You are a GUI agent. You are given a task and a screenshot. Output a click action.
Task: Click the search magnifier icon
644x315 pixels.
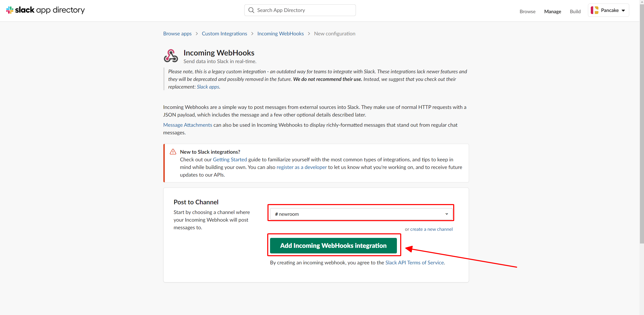coord(251,10)
